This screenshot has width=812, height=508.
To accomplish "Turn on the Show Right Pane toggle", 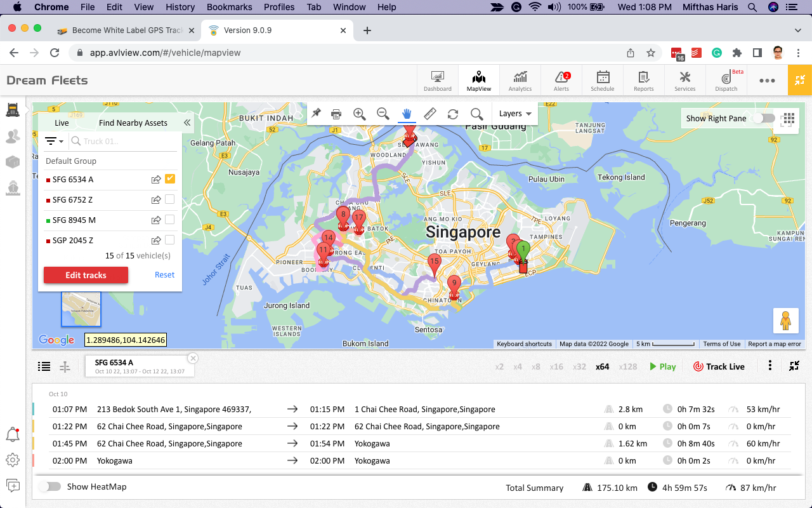I will pos(763,118).
